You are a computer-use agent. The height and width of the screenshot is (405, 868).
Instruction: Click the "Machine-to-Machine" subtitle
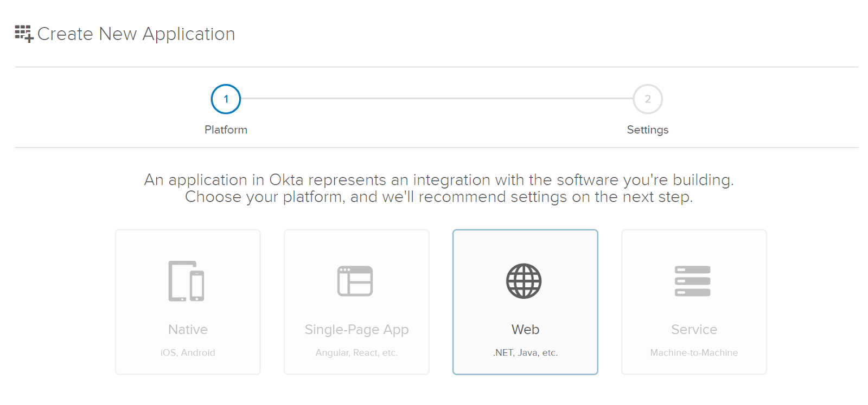694,353
